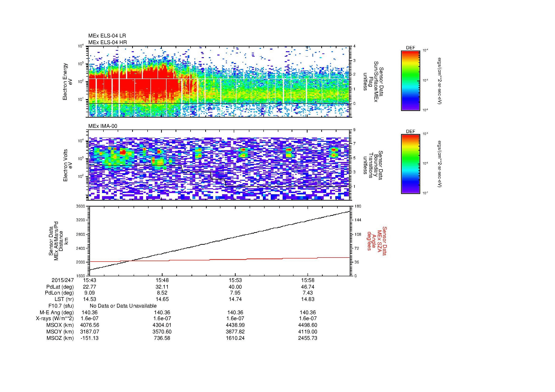Click the time tick '15:48'
Screen dimensions: 555x392
pyautogui.click(x=162, y=280)
